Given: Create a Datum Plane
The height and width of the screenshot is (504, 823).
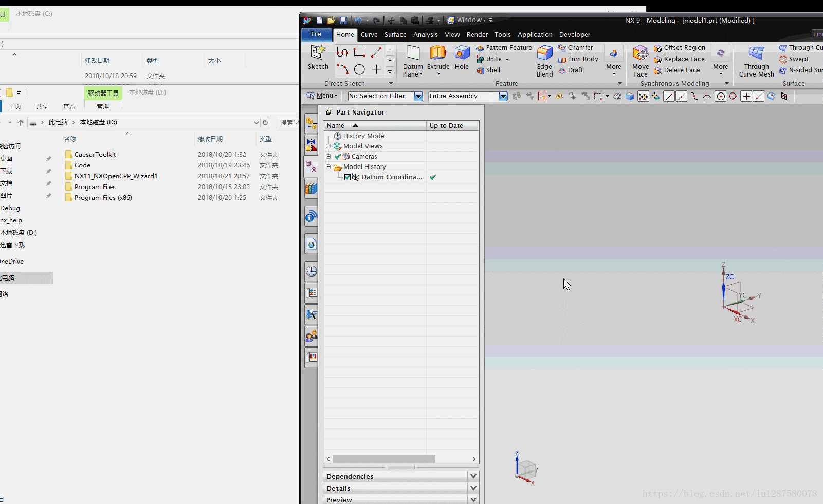Looking at the screenshot, I should pos(413,61).
